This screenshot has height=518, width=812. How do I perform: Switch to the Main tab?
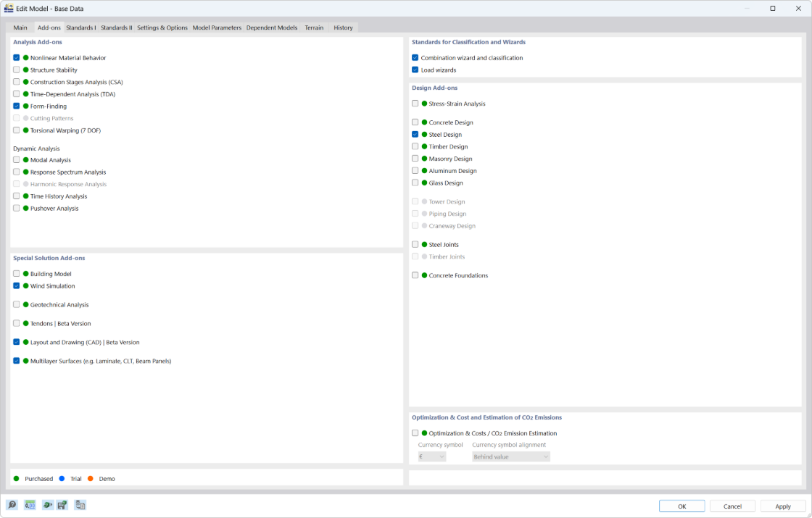click(20, 28)
